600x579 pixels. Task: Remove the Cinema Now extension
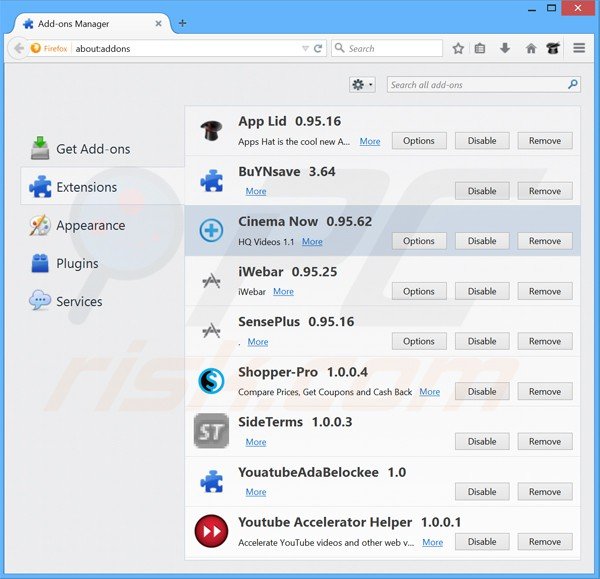[545, 241]
